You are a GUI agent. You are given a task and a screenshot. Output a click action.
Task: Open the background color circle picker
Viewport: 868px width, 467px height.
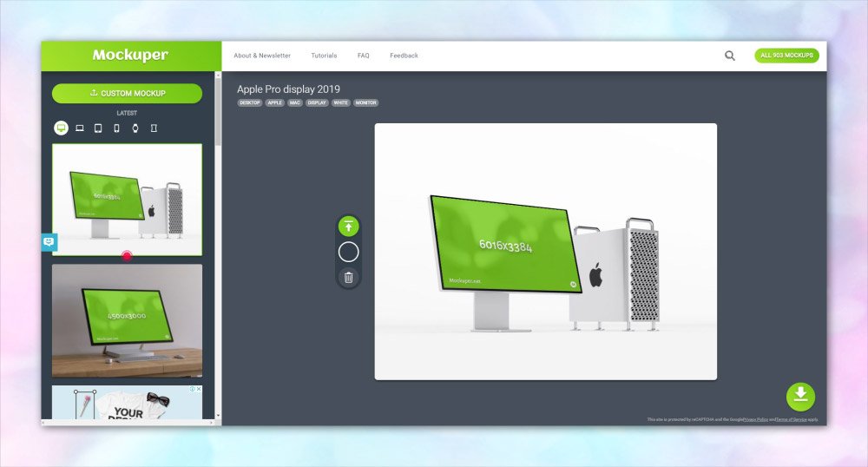pyautogui.click(x=349, y=252)
